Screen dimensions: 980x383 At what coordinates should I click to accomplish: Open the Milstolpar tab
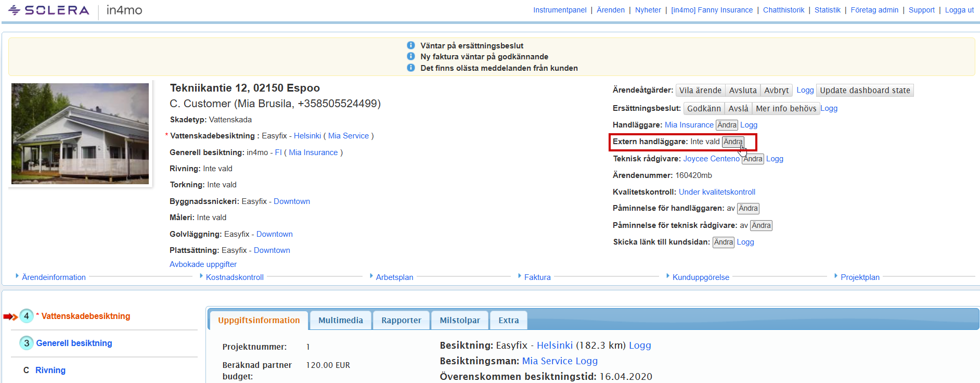[459, 321]
